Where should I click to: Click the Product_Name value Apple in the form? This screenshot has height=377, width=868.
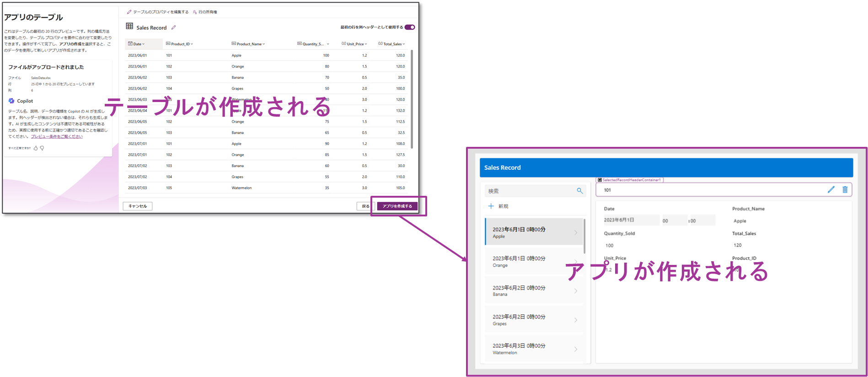click(x=739, y=221)
